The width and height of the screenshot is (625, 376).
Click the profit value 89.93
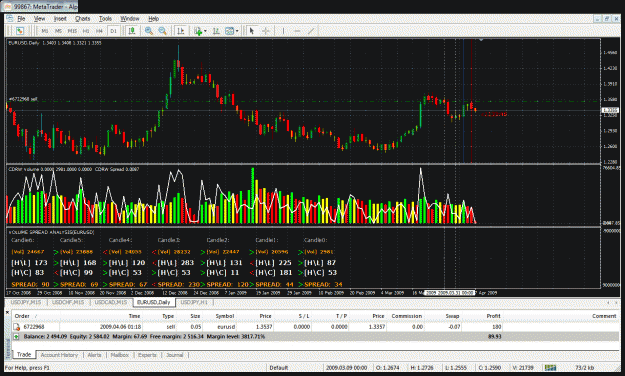pos(495,337)
